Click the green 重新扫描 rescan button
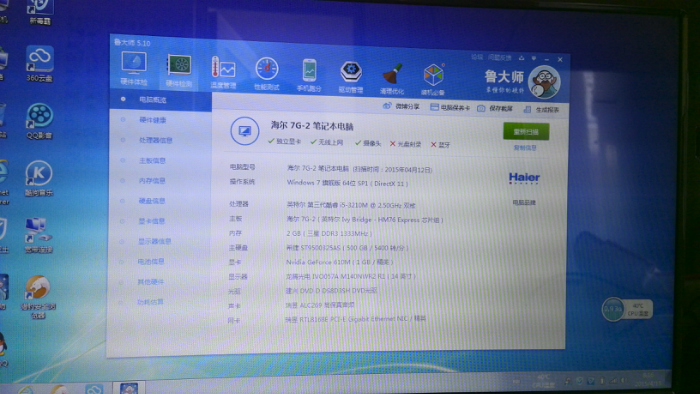700x394 pixels. 526,132
